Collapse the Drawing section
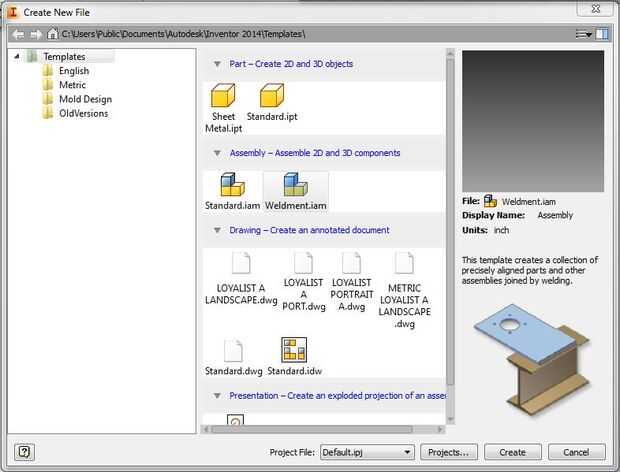The image size is (620, 472). point(217,230)
